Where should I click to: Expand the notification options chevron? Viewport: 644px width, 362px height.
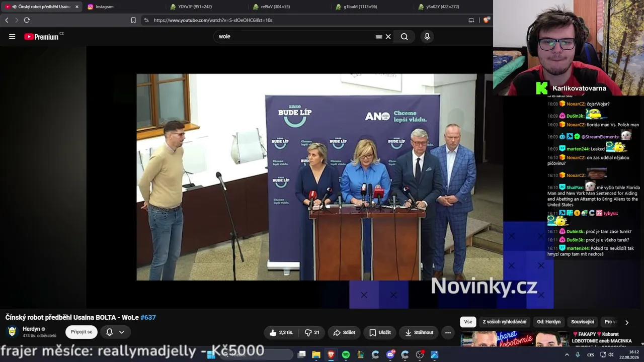pos(121,332)
